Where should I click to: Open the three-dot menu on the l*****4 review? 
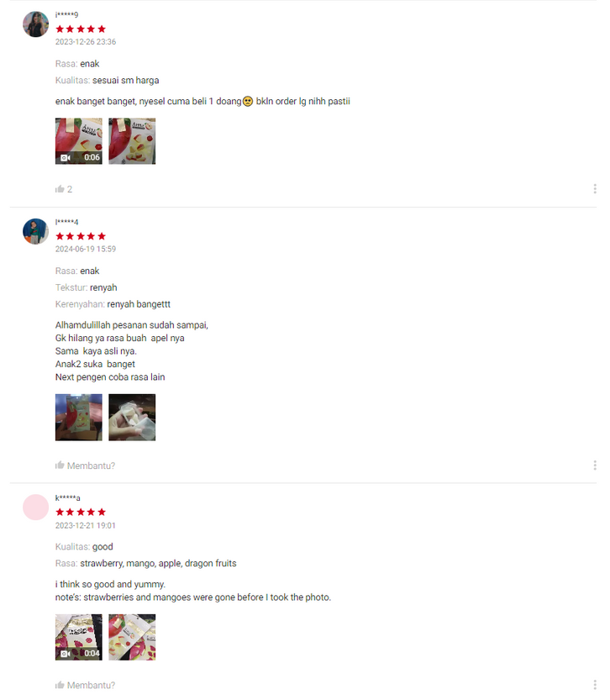tap(595, 466)
